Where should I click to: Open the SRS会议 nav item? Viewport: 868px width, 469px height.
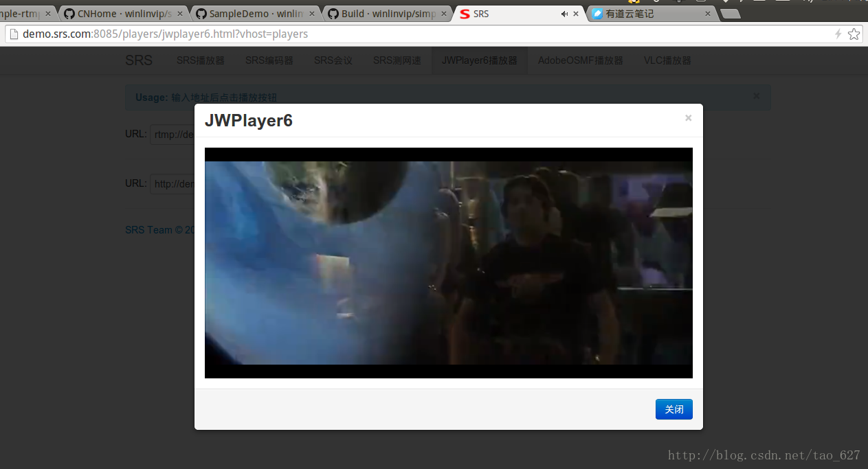tap(333, 60)
